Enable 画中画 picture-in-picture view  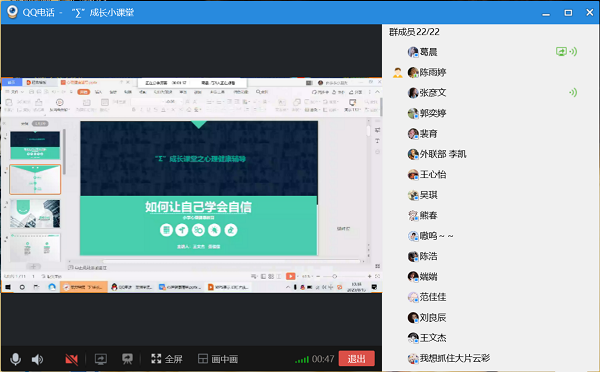point(218,359)
